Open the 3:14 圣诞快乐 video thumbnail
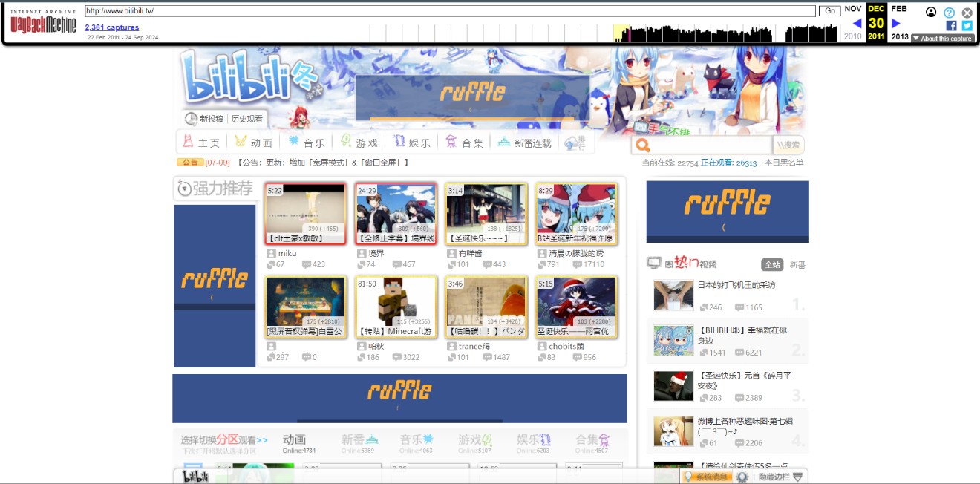The width and height of the screenshot is (980, 484). 486,214
